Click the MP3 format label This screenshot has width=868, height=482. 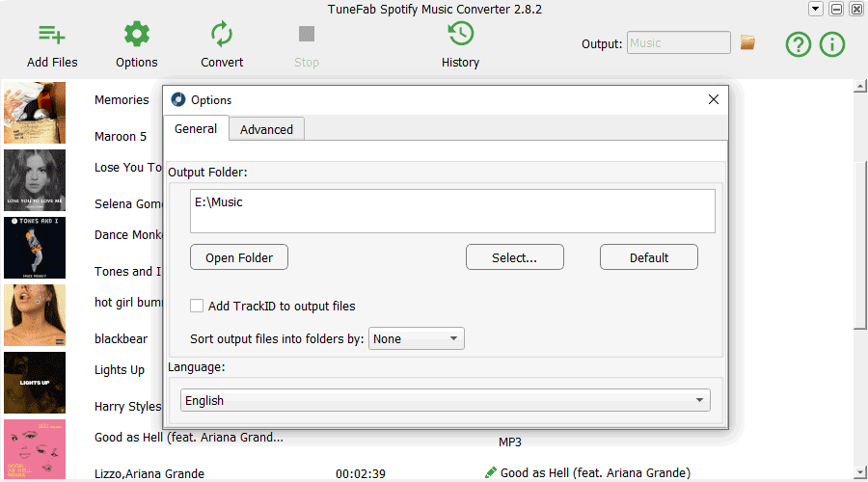click(x=510, y=442)
